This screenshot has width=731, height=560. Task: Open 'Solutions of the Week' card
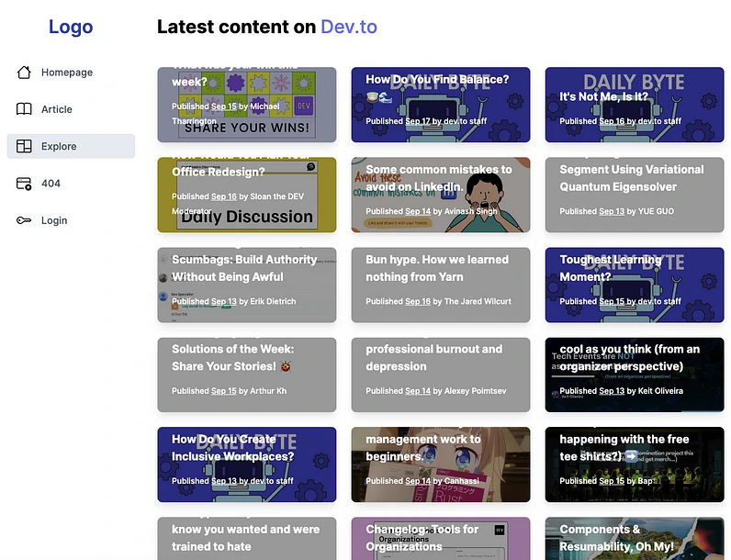tap(247, 375)
